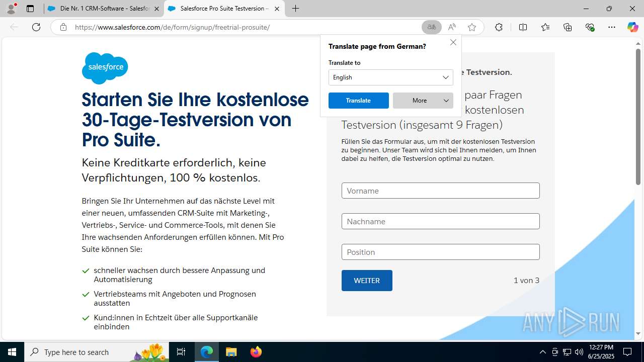644x362 pixels.
Task: Open Task View on the taskbar
Action: pyautogui.click(x=181, y=352)
